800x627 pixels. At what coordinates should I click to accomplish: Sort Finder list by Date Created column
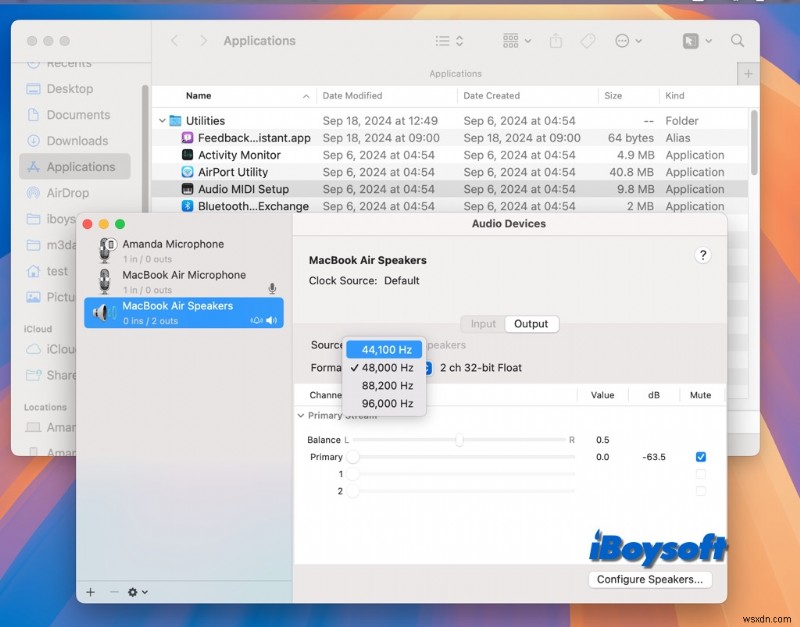coord(491,95)
